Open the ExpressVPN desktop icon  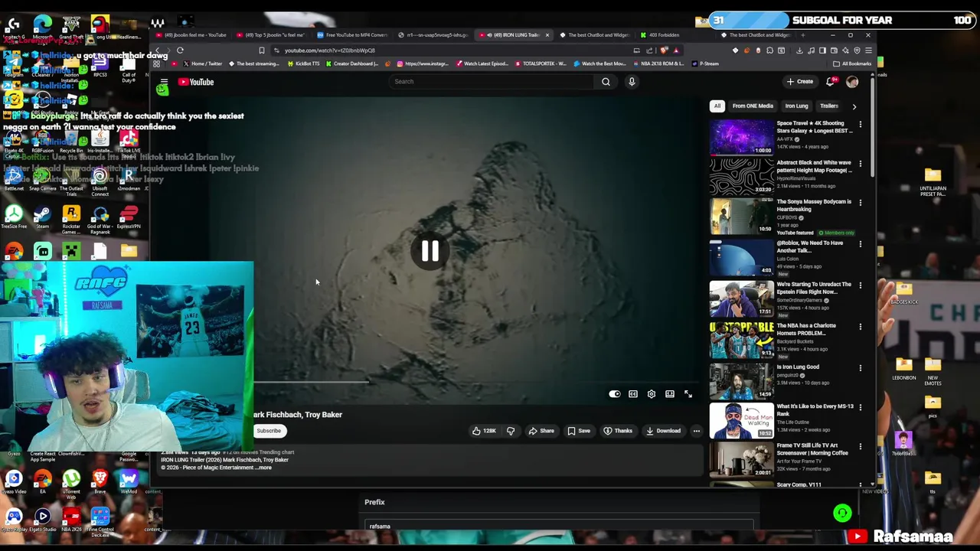pyautogui.click(x=129, y=217)
